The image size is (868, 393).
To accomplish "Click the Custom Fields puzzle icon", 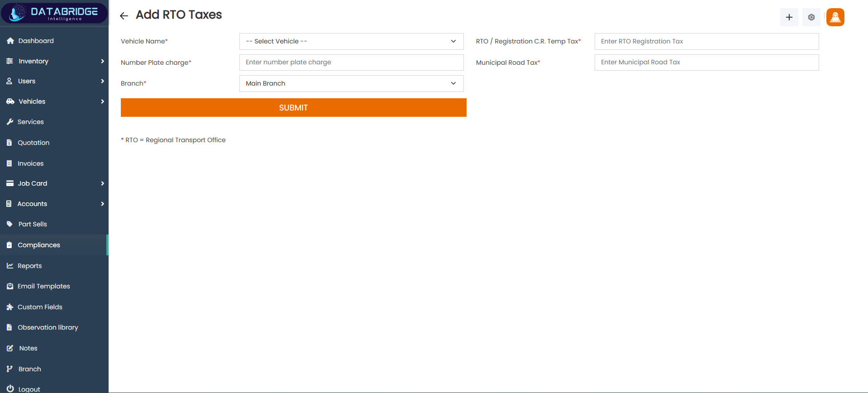I will (x=10, y=307).
